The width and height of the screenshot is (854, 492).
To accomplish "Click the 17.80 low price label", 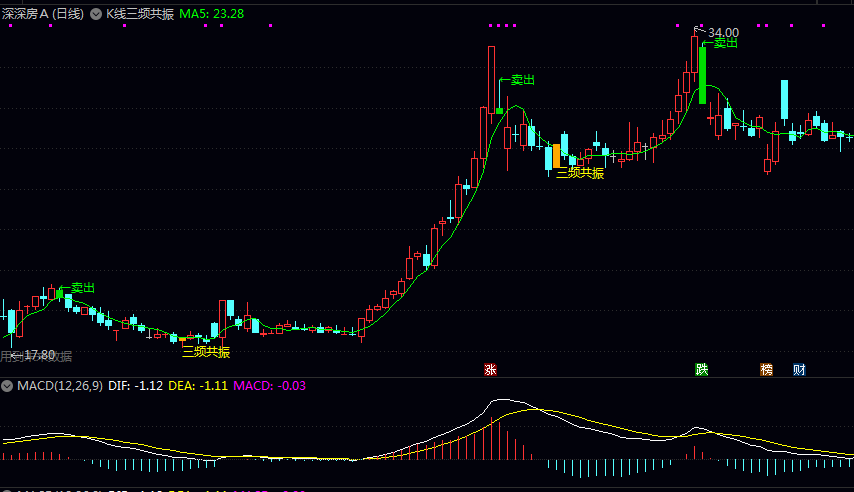I will point(40,355).
